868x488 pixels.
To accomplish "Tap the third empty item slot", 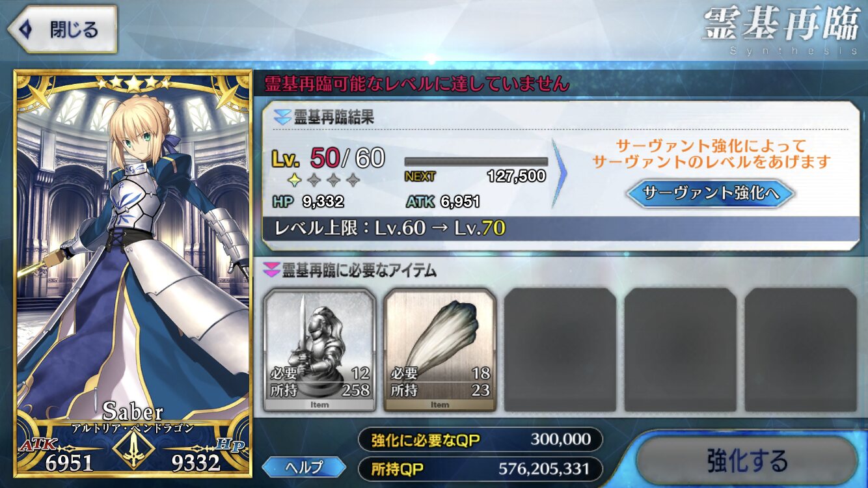I will [x=801, y=350].
